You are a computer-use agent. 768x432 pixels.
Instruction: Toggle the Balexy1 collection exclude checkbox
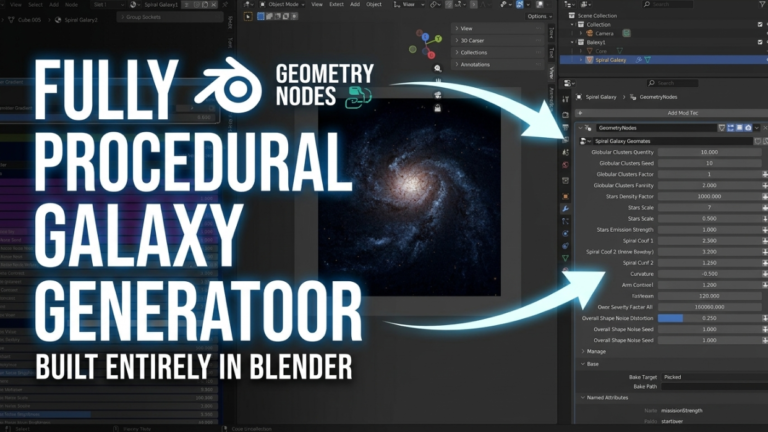tap(760, 42)
